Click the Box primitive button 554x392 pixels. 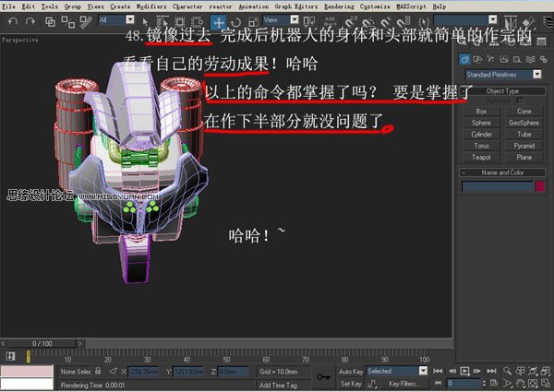pyautogui.click(x=481, y=111)
